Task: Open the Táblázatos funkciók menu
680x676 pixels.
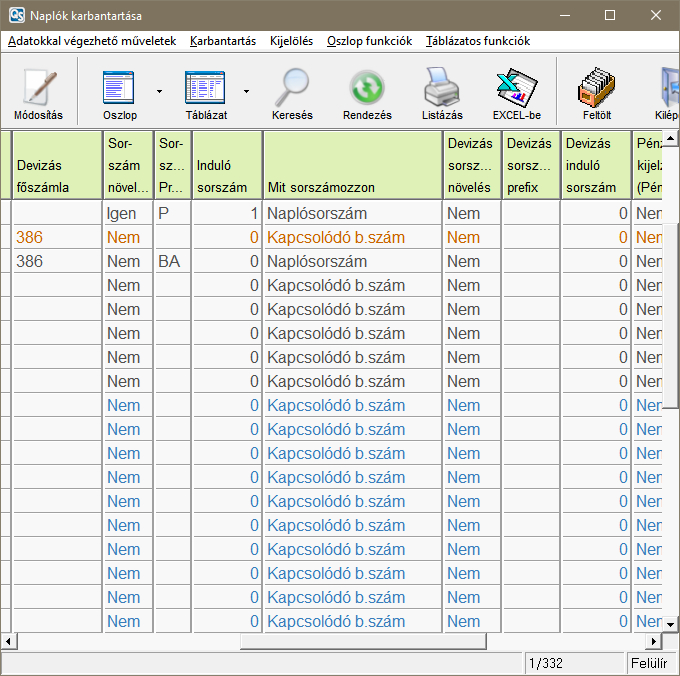Action: [x=478, y=41]
